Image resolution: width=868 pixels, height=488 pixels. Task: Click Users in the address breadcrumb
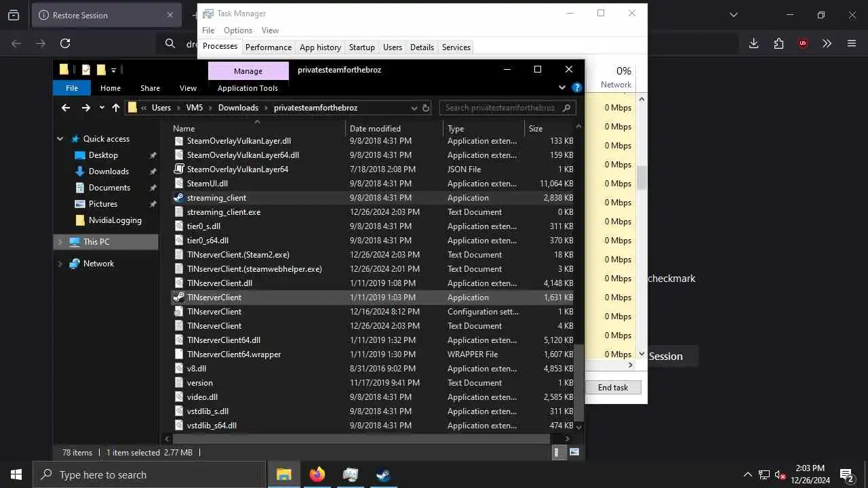click(x=161, y=107)
